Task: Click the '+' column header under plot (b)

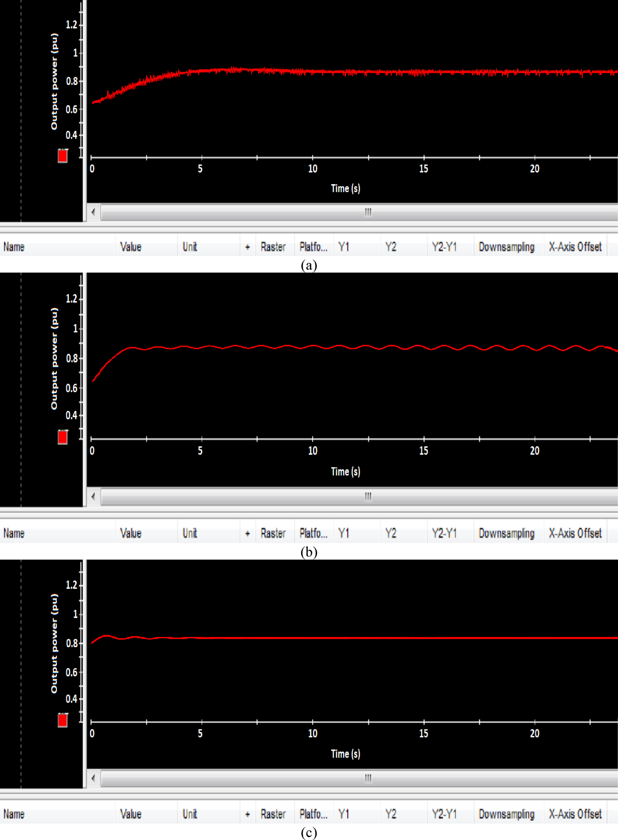Action: click(x=247, y=533)
